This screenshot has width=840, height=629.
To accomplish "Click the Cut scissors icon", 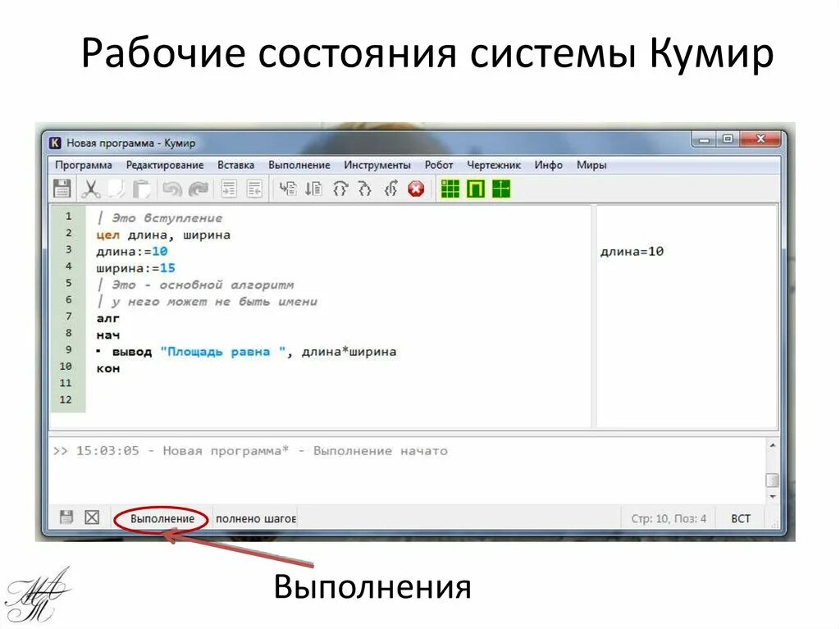I will click(90, 189).
